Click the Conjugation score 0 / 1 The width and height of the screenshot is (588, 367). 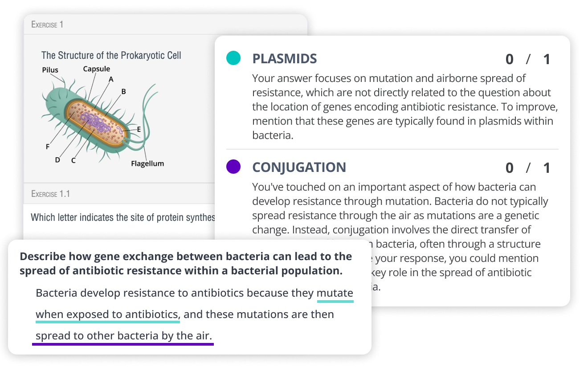pos(528,168)
